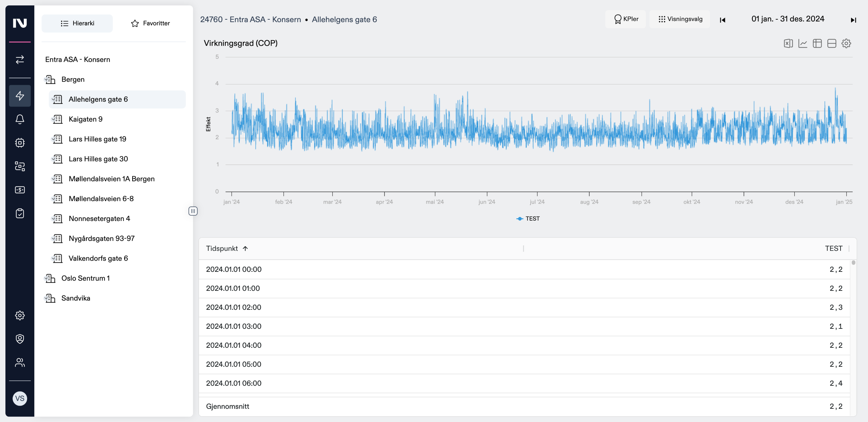Open the alarm bell in sidebar

click(x=20, y=119)
